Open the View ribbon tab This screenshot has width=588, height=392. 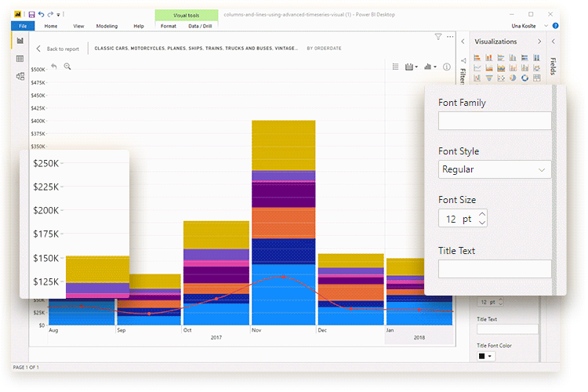click(78, 26)
